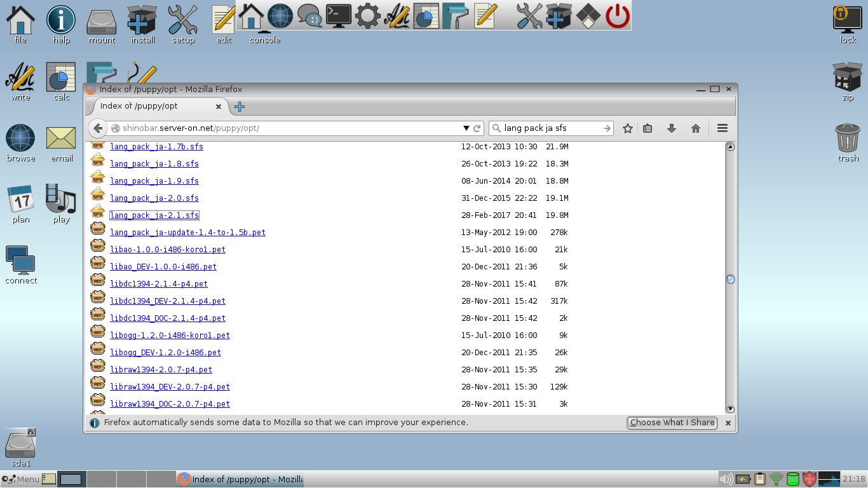Click the volume speaker tray icon
Screen dimensions: 868x488
(726, 479)
